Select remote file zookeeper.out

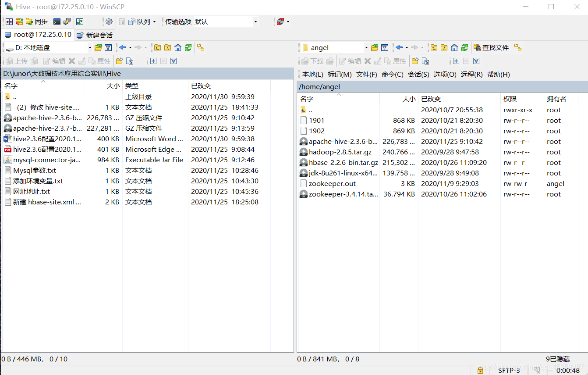pos(328,184)
